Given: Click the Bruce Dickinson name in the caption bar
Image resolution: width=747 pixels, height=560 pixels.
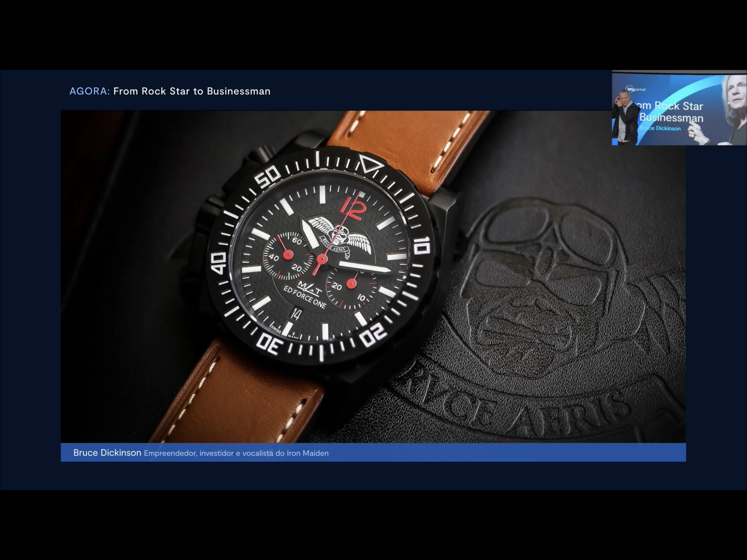Looking at the screenshot, I should pos(107,453).
